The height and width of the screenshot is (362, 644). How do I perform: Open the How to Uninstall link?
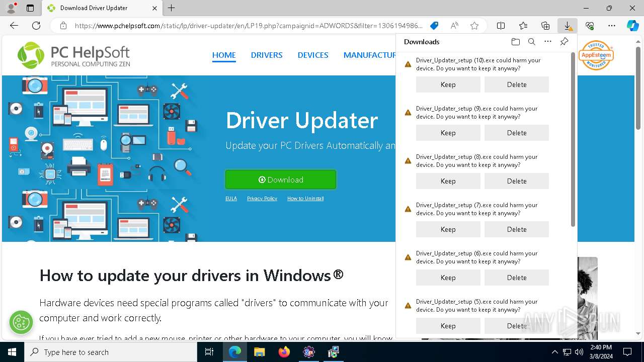[305, 199]
